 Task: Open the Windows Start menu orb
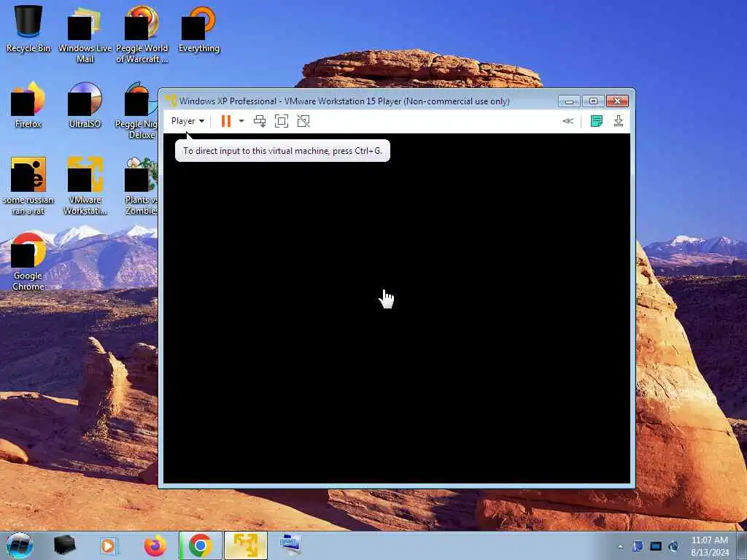click(20, 545)
